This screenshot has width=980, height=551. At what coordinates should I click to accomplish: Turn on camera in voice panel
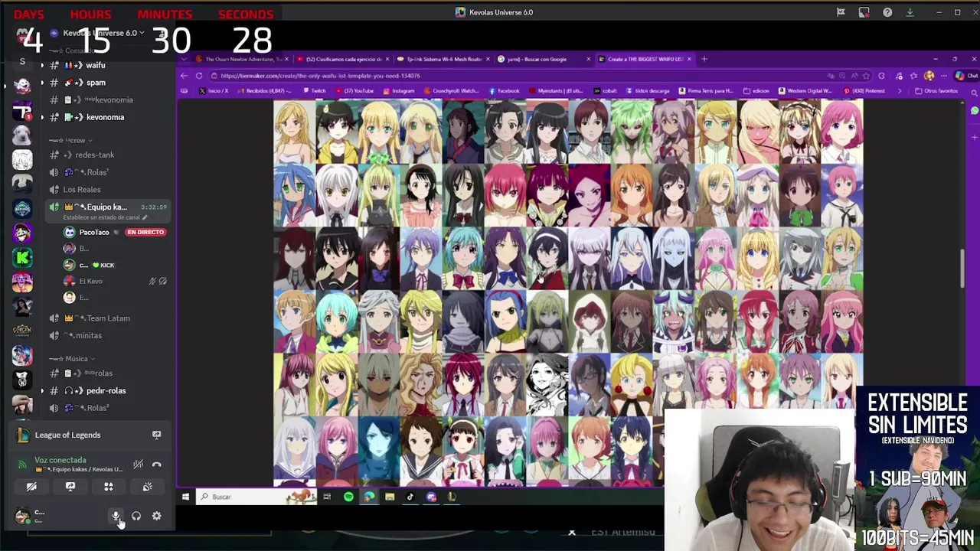pyautogui.click(x=31, y=487)
